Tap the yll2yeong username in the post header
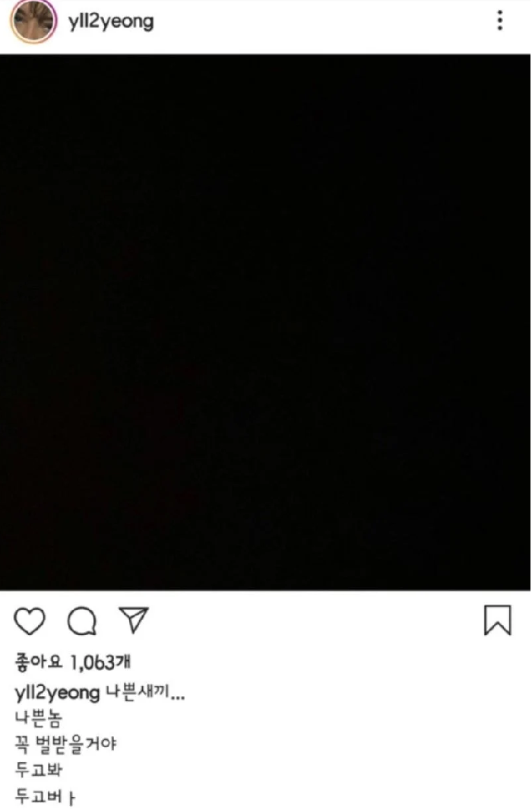This screenshot has height=810, width=532. click(x=111, y=22)
